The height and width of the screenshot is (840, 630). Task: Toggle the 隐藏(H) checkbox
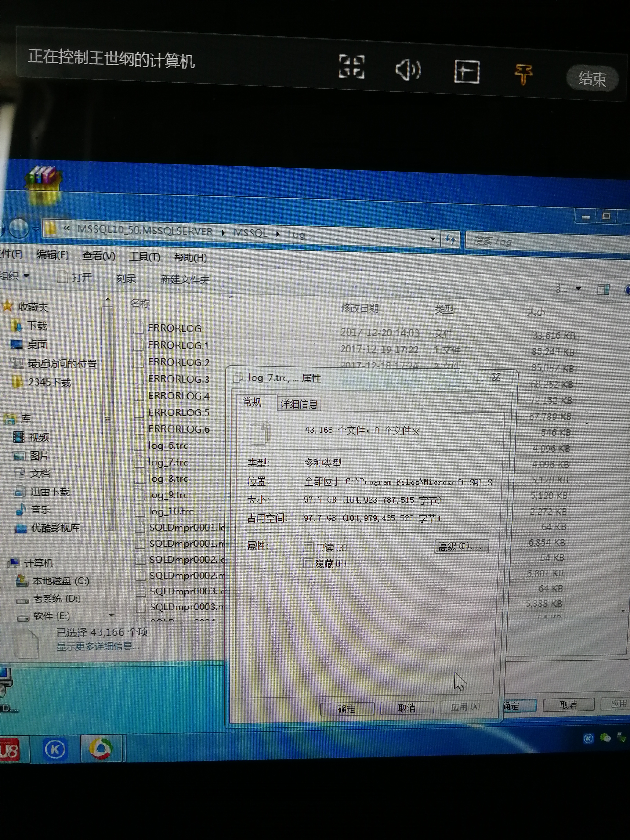point(308,563)
